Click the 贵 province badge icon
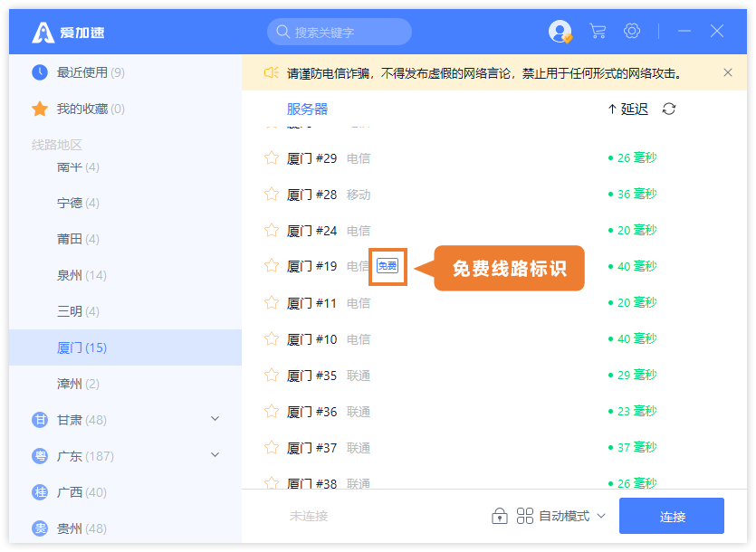The width and height of the screenshot is (756, 552). (x=40, y=528)
